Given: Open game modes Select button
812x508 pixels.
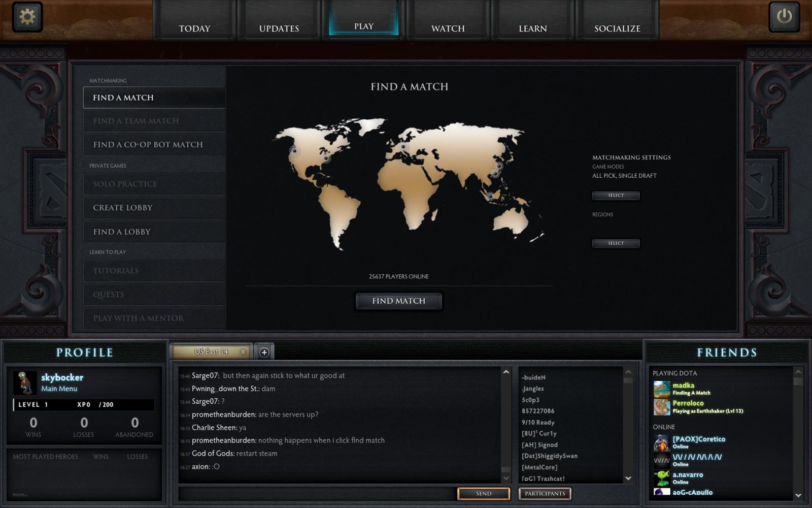Looking at the screenshot, I should pos(616,196).
